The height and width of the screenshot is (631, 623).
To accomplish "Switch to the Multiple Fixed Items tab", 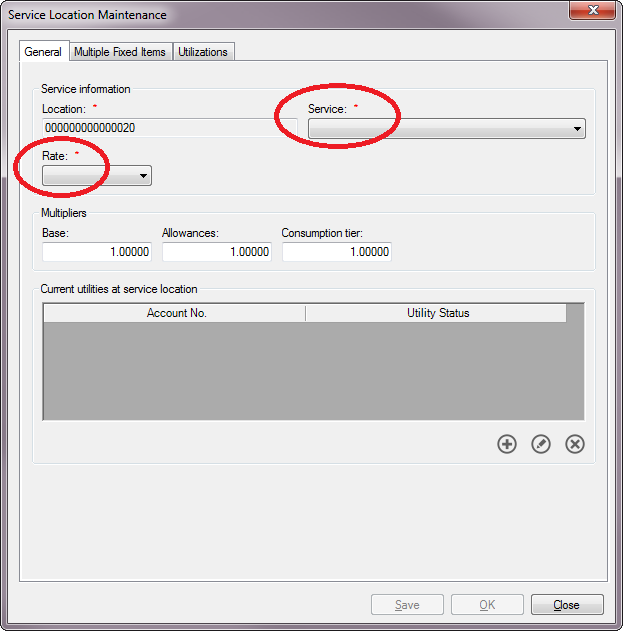I will 120,52.
